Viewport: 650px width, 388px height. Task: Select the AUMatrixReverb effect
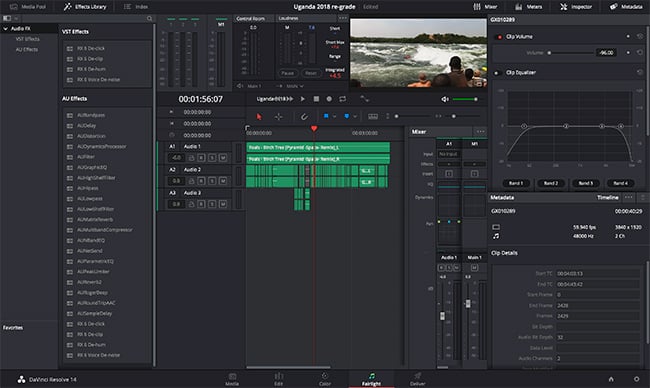tap(95, 220)
